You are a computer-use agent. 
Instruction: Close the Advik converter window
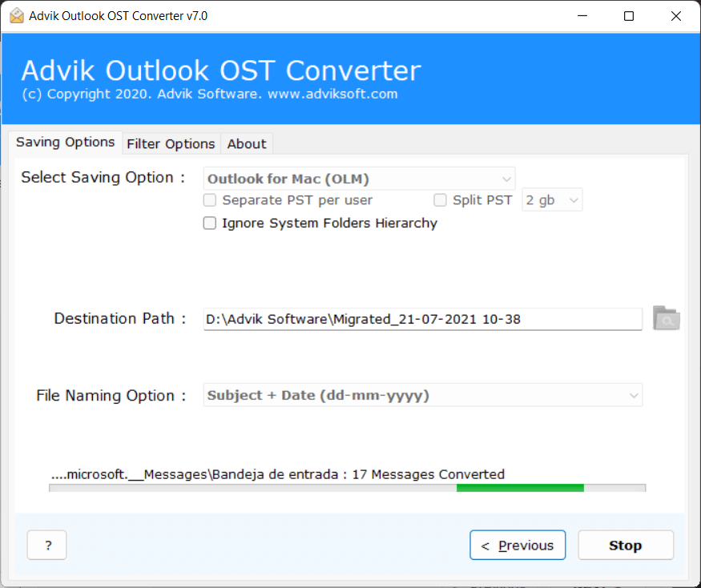pyautogui.click(x=676, y=16)
